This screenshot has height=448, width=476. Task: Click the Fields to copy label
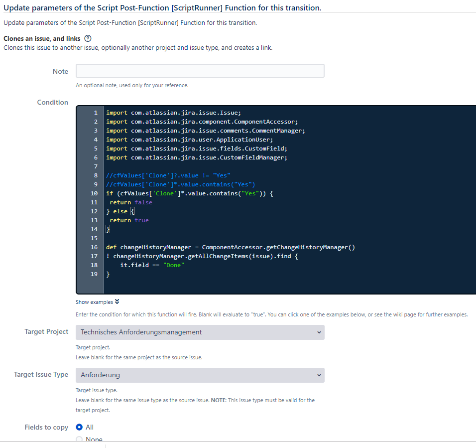coord(46,428)
